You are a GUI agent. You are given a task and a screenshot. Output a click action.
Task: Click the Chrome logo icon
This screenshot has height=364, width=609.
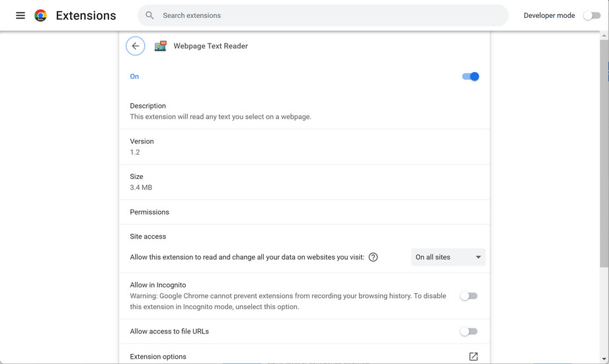pos(40,15)
